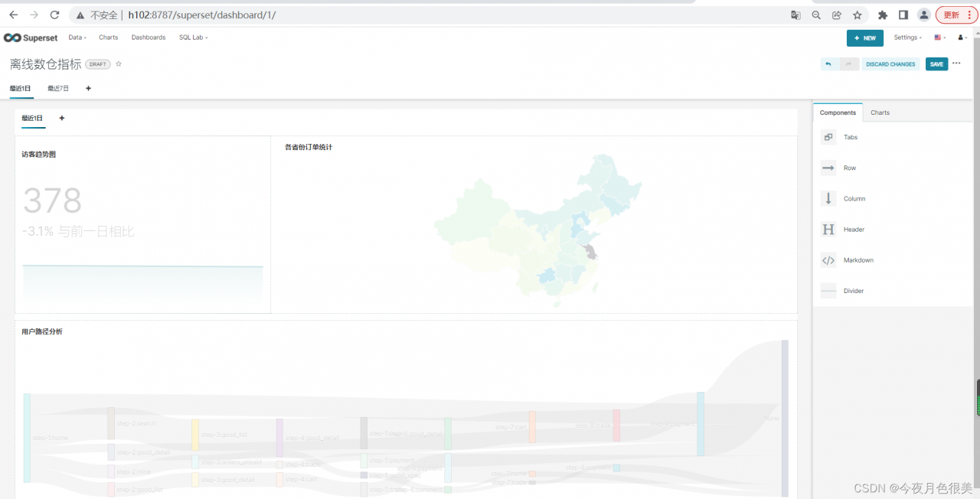
Task: Click the -3.1% 与前一日相比 subtitle
Action: (x=79, y=231)
